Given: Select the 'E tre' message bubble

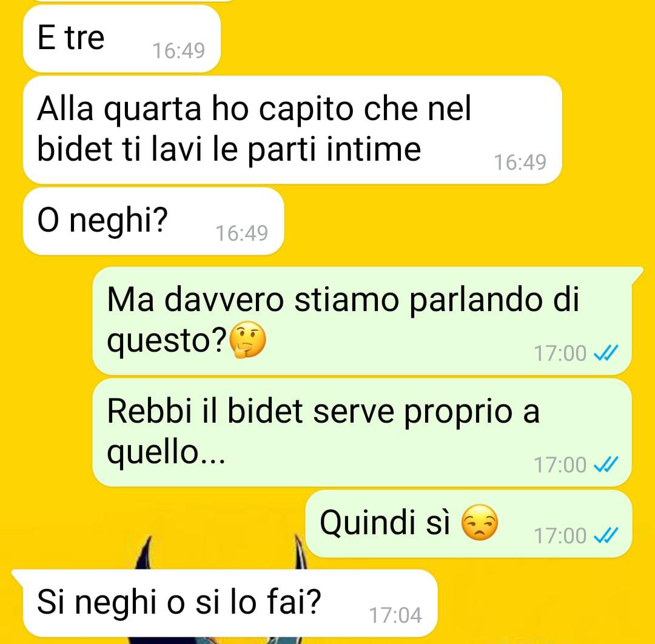Looking at the screenshot, I should tap(121, 39).
